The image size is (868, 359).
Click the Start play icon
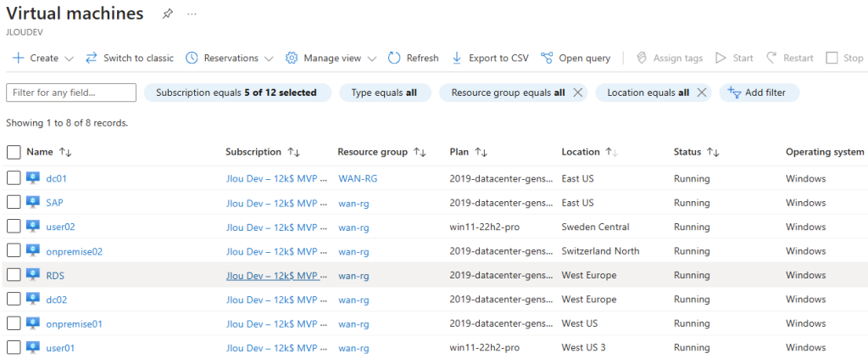(x=721, y=59)
